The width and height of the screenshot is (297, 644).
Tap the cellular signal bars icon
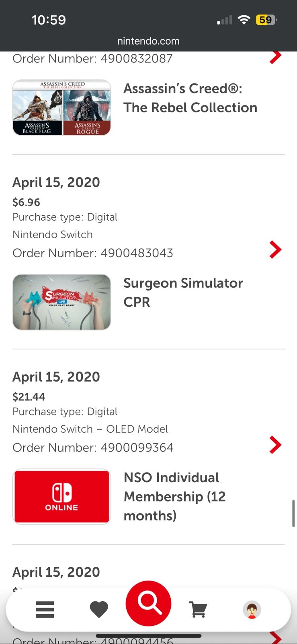click(224, 20)
